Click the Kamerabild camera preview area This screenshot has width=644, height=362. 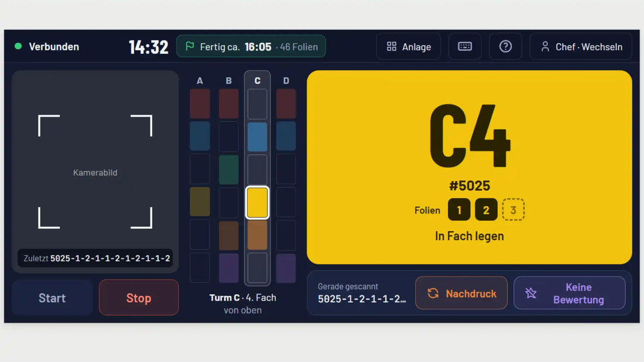(95, 172)
